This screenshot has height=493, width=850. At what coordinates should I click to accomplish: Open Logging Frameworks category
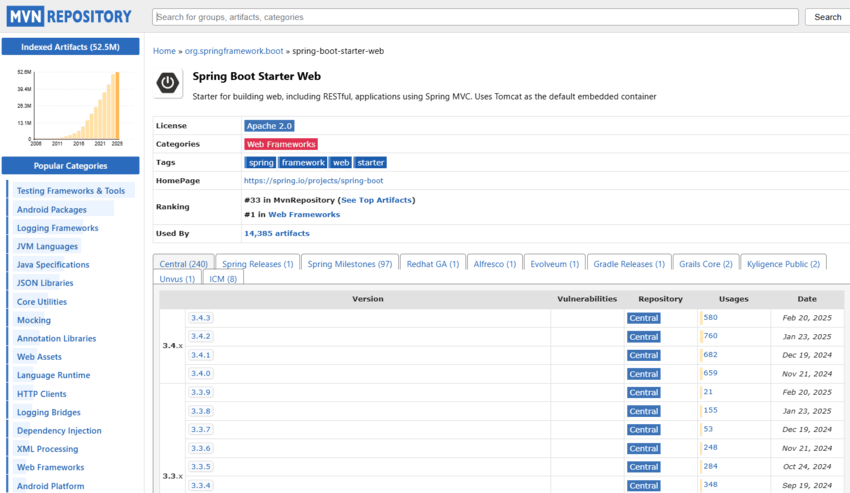[x=57, y=228]
